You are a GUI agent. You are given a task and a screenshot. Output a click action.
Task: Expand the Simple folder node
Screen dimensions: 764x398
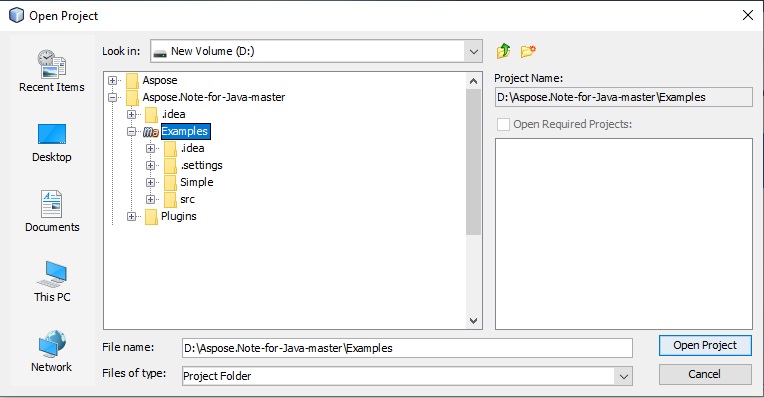[x=151, y=183]
